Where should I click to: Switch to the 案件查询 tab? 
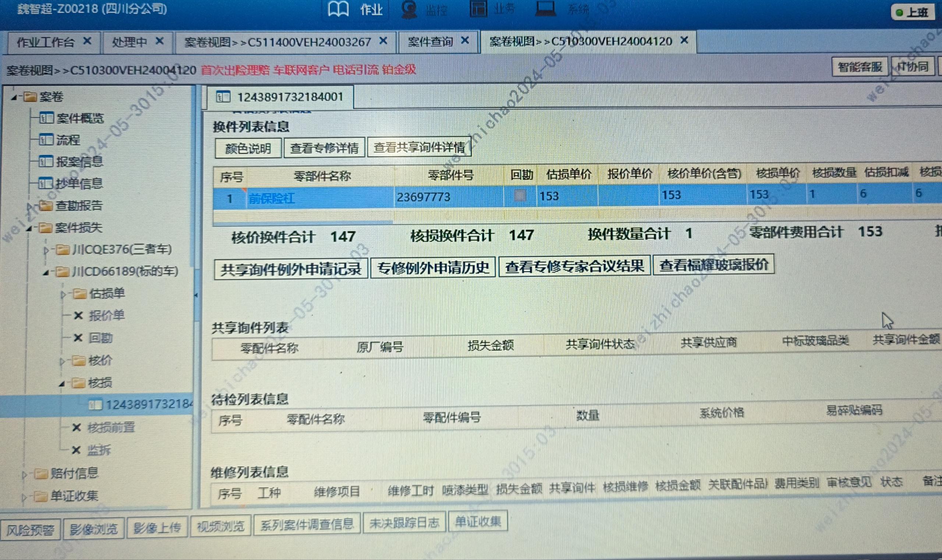(x=430, y=42)
